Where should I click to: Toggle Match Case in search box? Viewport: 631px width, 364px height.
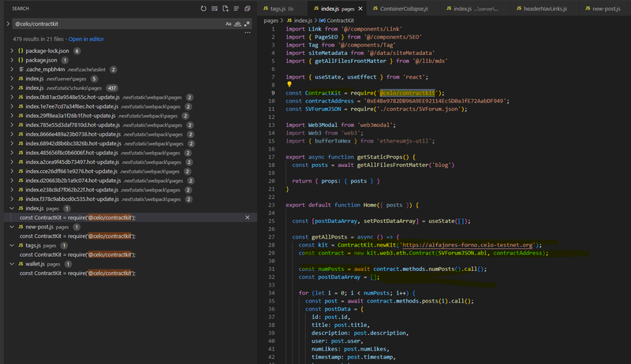(x=228, y=24)
